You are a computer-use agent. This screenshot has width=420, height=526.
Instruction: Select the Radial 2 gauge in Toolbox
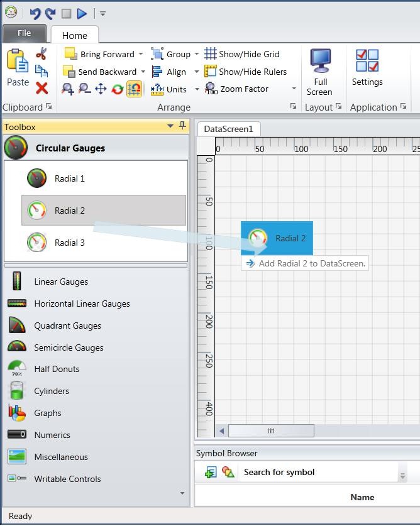(103, 211)
